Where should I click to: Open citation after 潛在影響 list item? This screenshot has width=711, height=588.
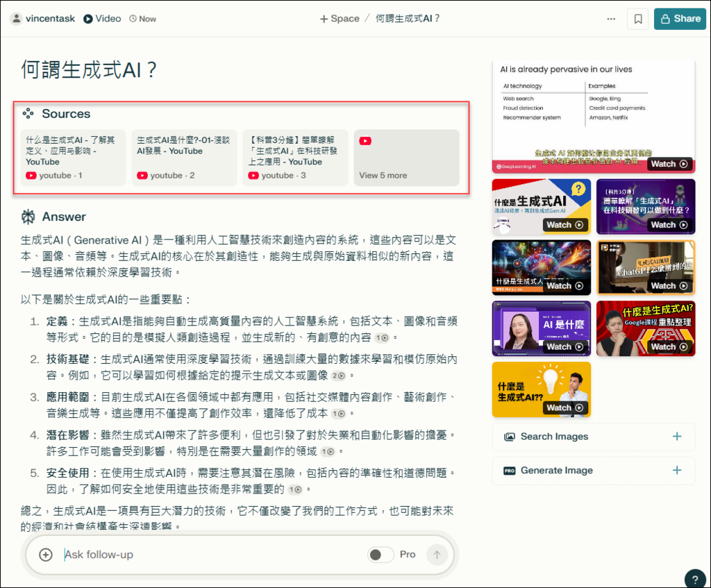coord(328,451)
